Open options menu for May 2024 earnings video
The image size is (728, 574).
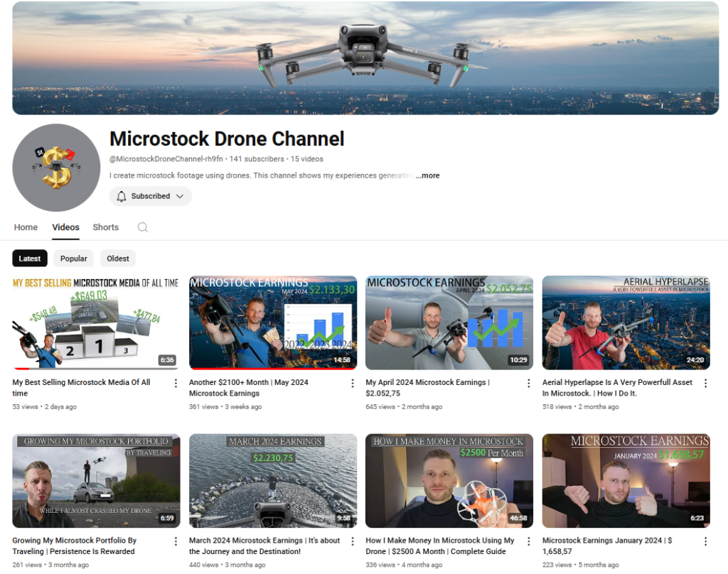pyautogui.click(x=352, y=383)
